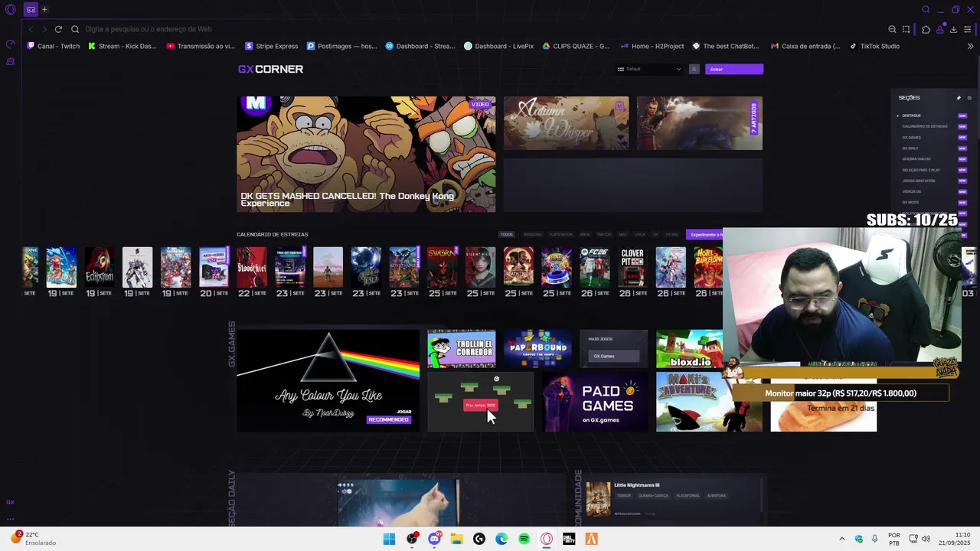Show hidden system tray icons
This screenshot has width=980, height=551.
(x=842, y=539)
